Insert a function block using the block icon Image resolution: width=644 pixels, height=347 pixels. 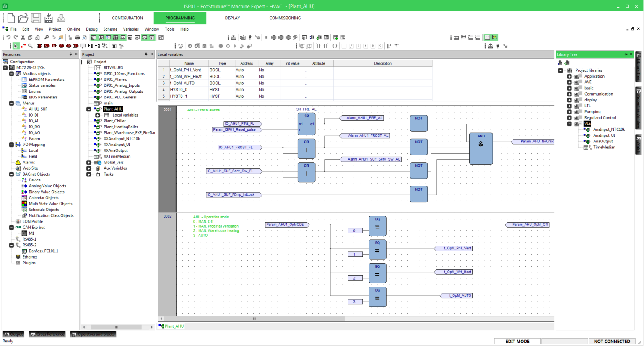click(x=39, y=46)
